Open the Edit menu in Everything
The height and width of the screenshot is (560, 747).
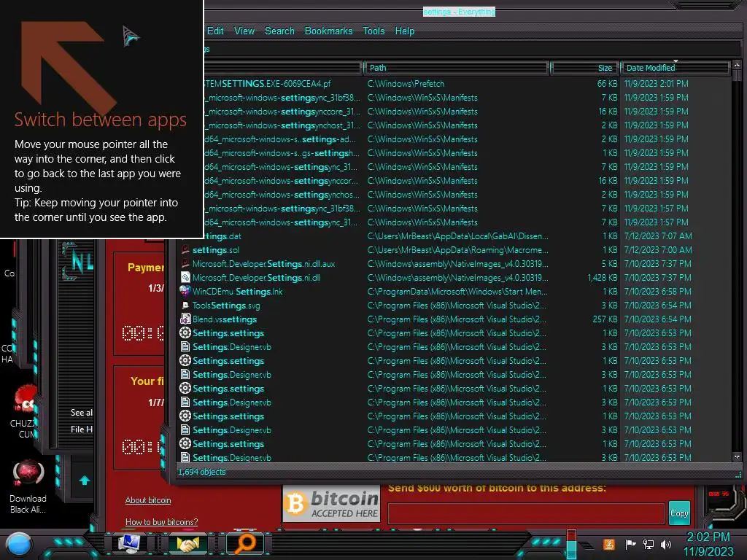(x=215, y=31)
